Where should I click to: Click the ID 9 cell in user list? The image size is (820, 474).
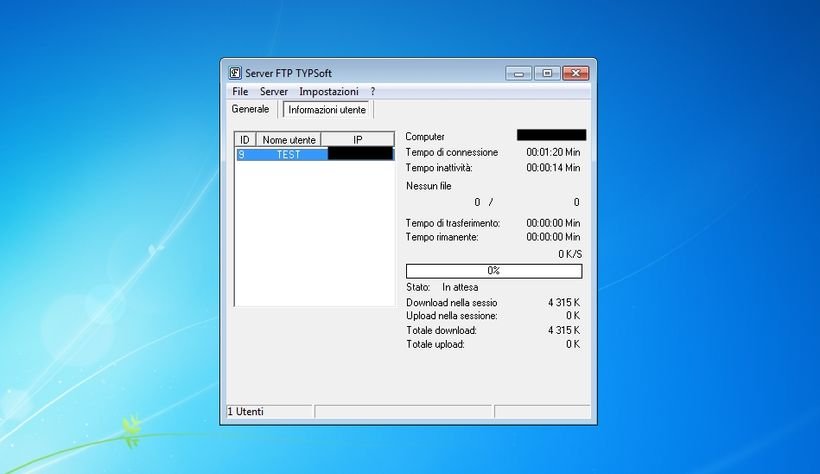tap(242, 155)
